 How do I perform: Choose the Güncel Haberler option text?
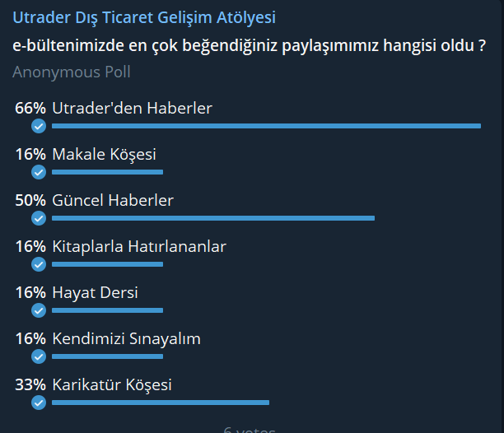[x=112, y=200]
